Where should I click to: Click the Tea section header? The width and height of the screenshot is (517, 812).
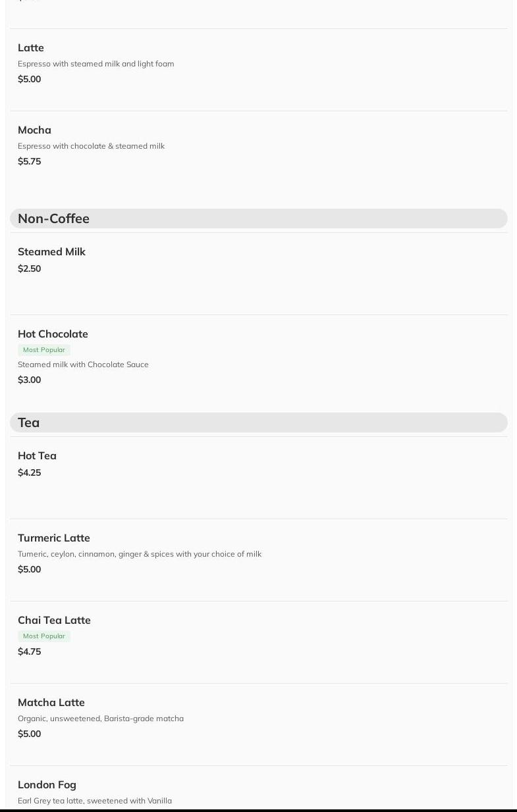pos(29,422)
